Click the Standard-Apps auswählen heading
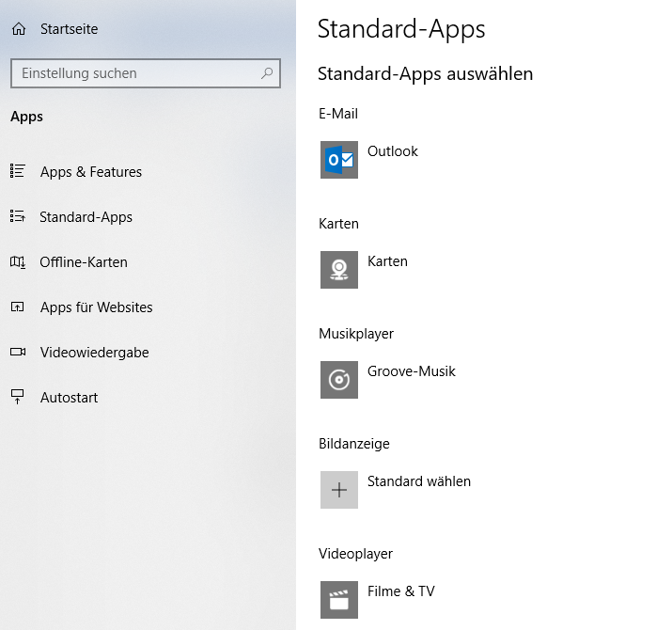 (x=425, y=73)
